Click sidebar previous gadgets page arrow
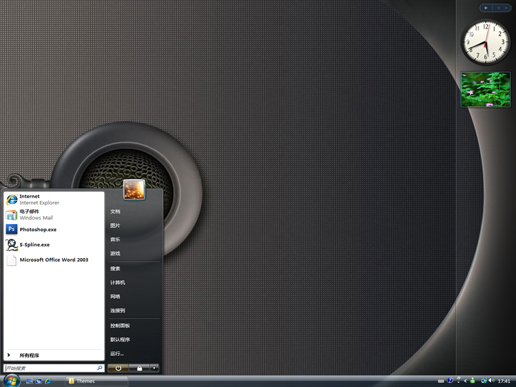 point(498,8)
